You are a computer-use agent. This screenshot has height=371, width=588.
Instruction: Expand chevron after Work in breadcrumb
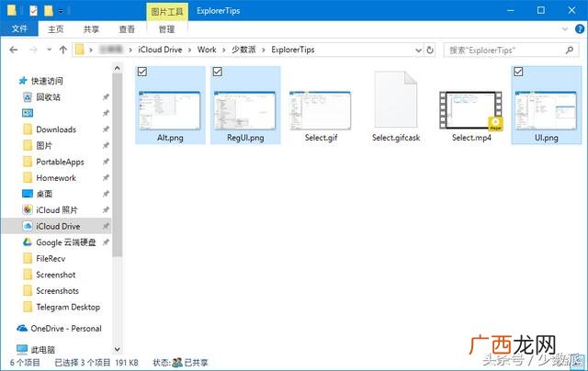[224, 50]
